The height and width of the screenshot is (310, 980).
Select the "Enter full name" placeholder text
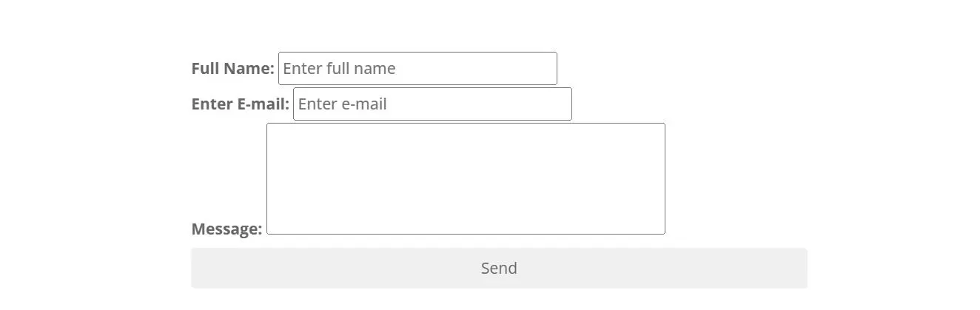339,68
